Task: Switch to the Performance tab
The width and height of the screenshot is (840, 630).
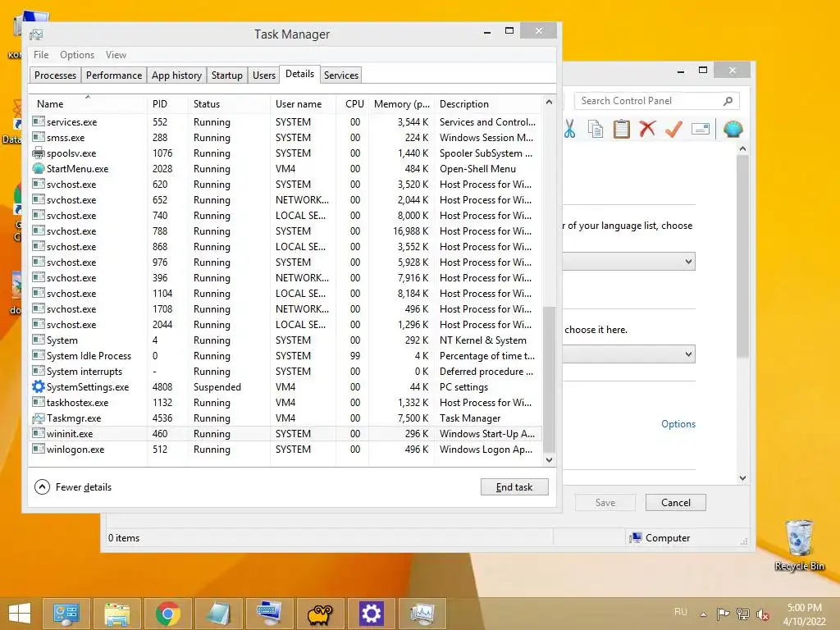Action: (113, 75)
